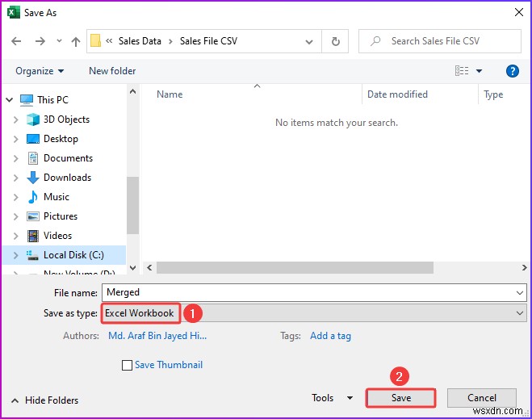Viewport: 532px width, 419px height.
Task: Expand the Pictures node
Action: pos(15,216)
